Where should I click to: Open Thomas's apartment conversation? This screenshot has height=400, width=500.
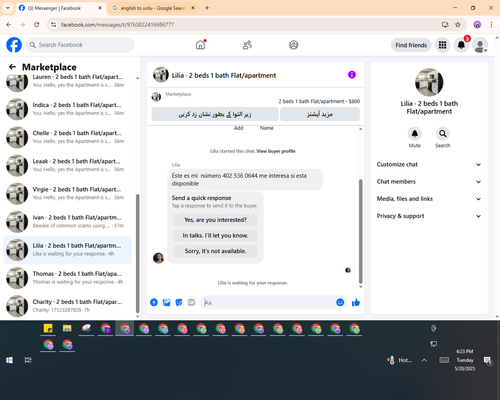click(67, 278)
